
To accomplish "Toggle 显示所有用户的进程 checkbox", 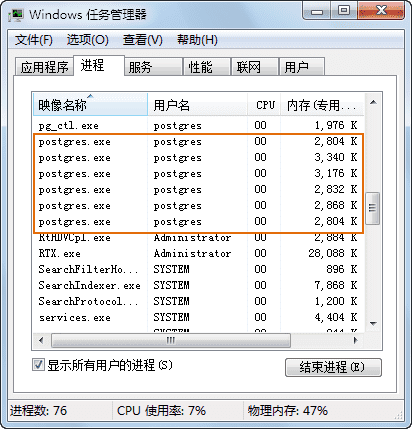I will (38, 364).
